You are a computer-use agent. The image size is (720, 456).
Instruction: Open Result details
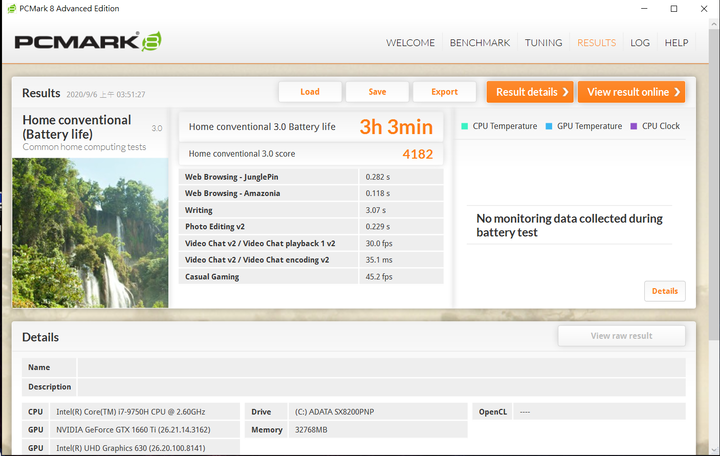point(530,92)
